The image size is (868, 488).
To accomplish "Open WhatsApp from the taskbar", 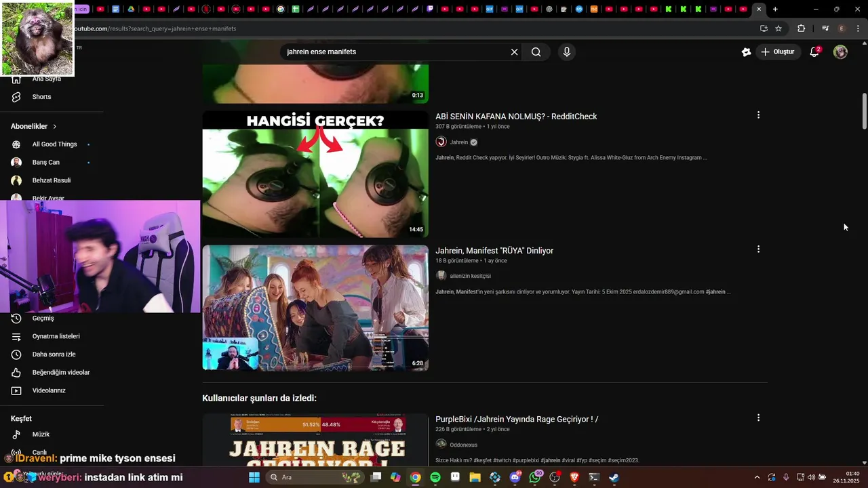I will pos(535,477).
